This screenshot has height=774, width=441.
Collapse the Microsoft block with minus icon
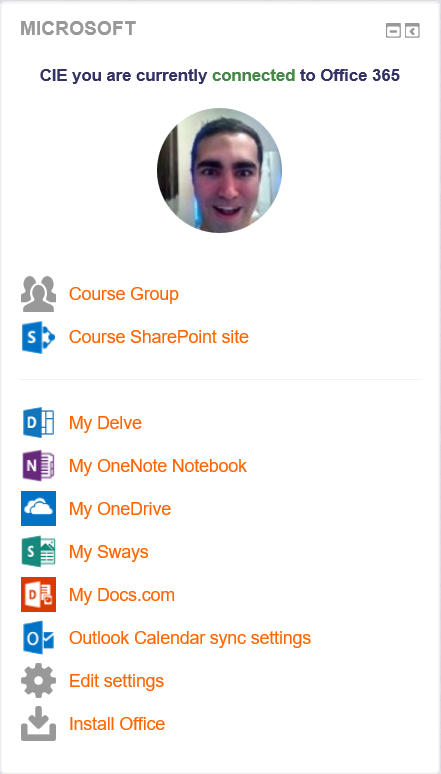point(393,31)
